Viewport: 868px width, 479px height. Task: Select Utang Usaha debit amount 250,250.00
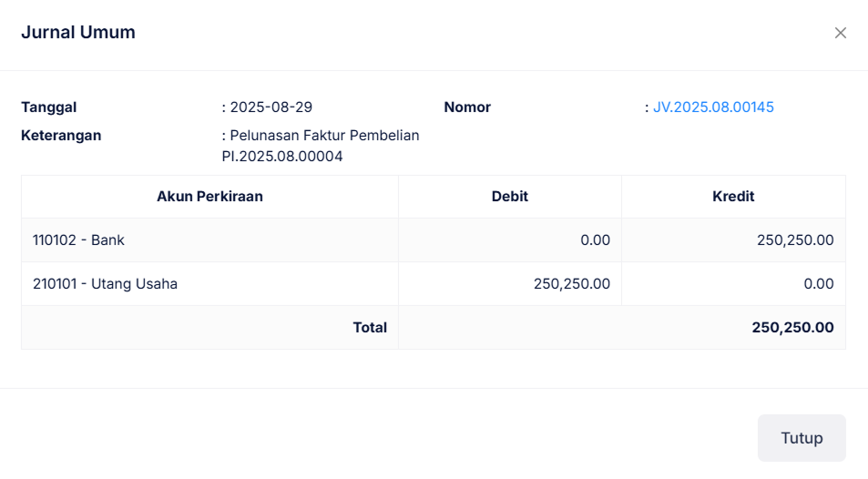point(572,284)
